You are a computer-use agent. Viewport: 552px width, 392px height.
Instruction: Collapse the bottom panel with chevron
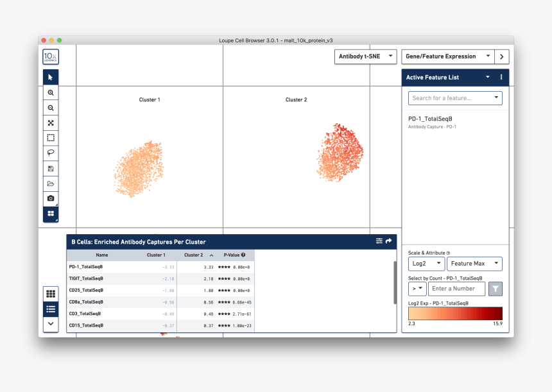[51, 324]
